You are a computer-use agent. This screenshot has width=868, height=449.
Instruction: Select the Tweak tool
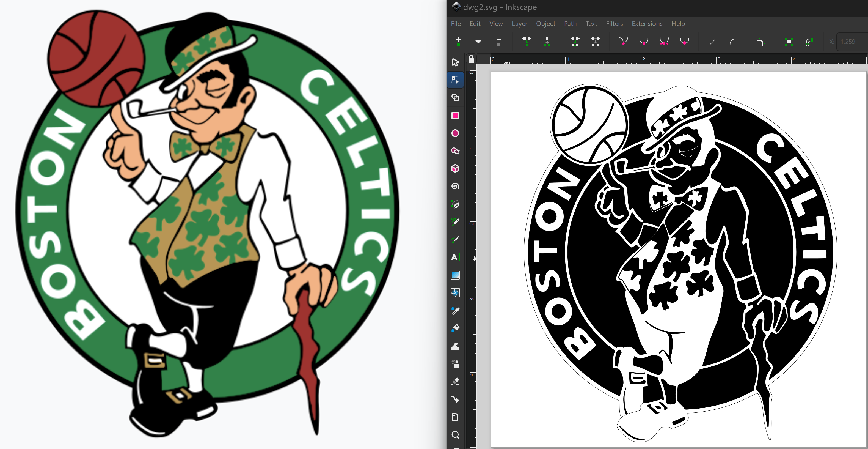(455, 346)
